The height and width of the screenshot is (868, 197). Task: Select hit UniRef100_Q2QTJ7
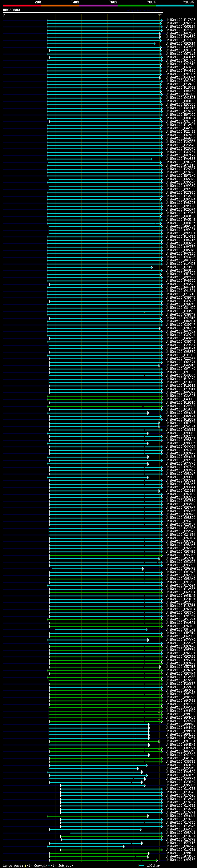click(180, 525)
